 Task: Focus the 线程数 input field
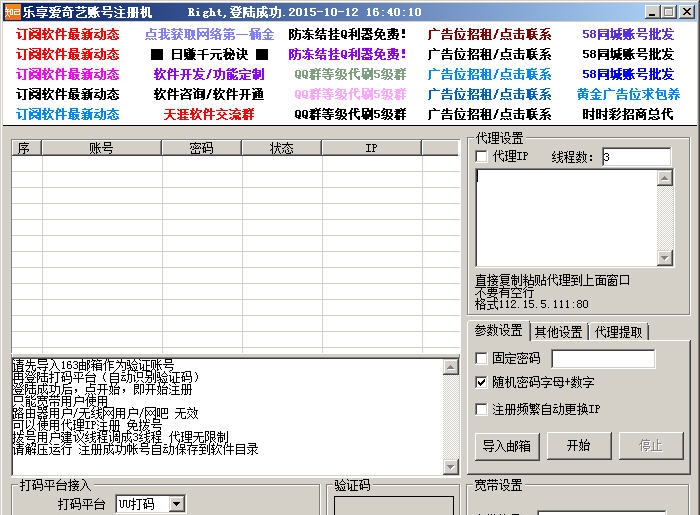(636, 157)
